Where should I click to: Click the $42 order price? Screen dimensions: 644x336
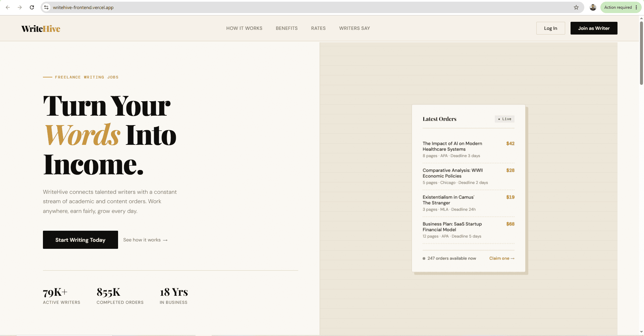511,144
